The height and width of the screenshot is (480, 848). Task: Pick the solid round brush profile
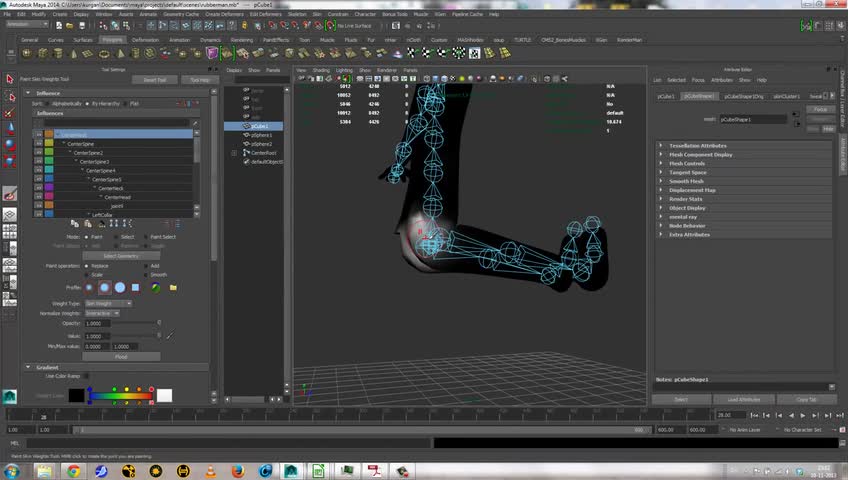pyautogui.click(x=120, y=288)
